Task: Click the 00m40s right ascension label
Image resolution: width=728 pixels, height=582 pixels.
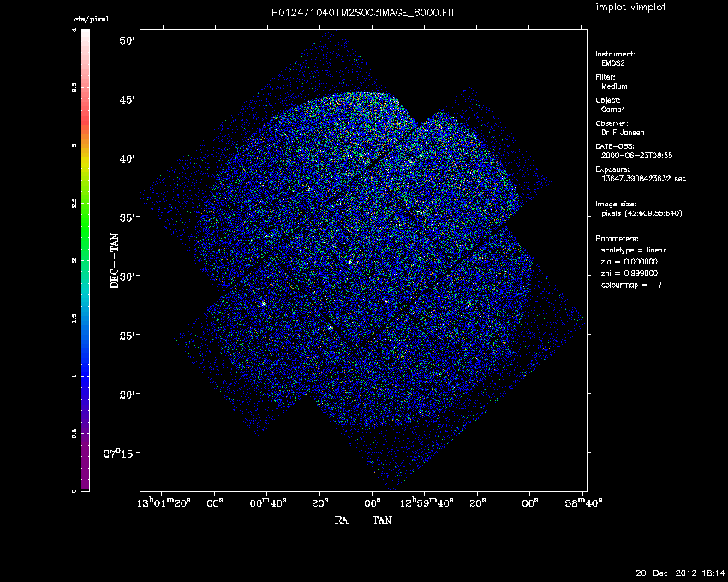Action: coord(268,502)
